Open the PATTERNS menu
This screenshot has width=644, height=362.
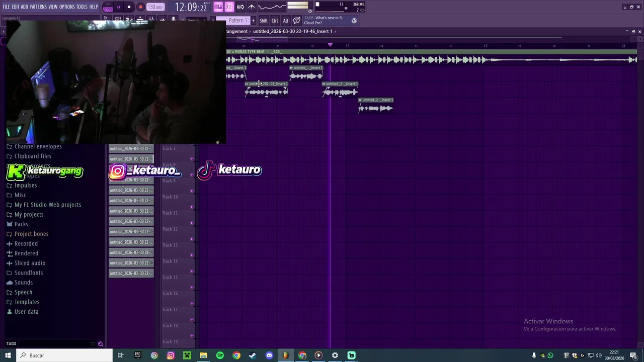[x=38, y=7]
